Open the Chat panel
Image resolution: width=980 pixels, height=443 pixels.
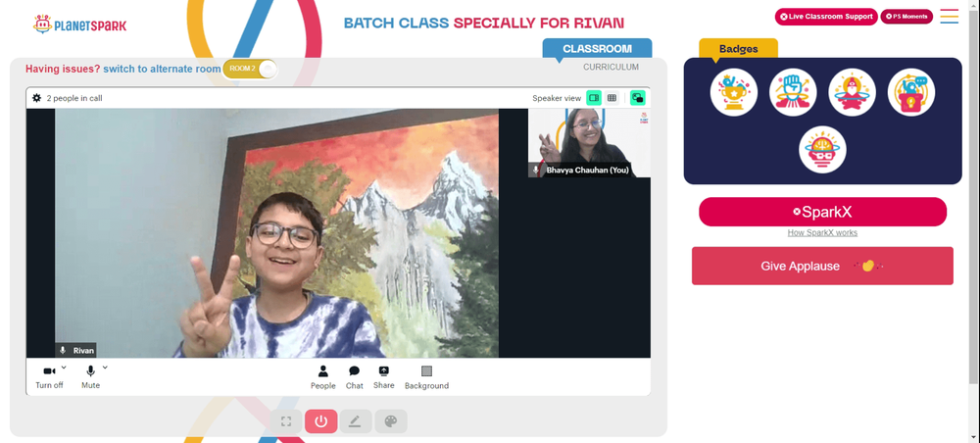355,377
